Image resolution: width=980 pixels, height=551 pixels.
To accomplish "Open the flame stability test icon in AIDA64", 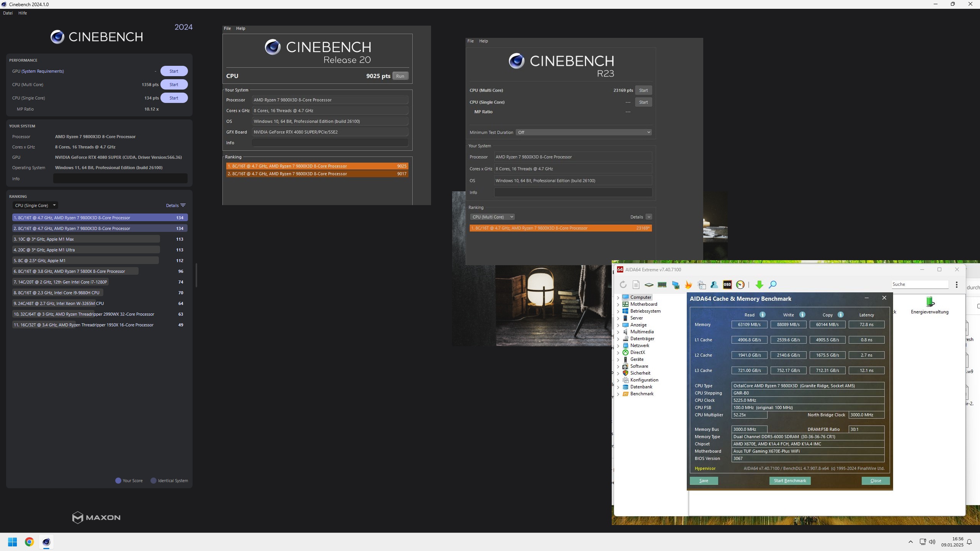I will coord(688,284).
